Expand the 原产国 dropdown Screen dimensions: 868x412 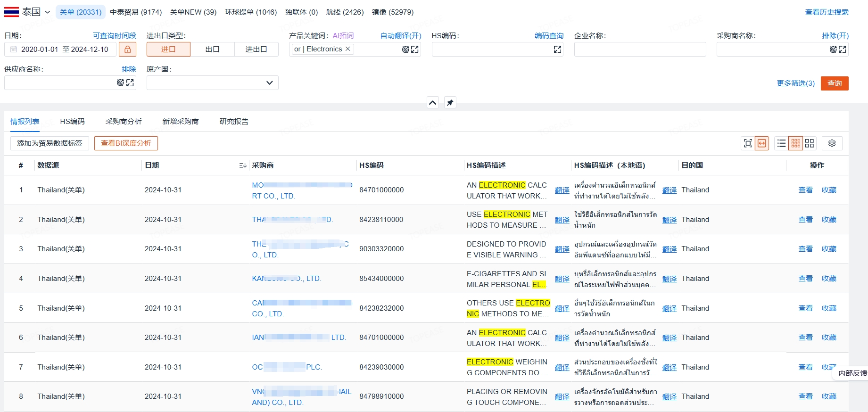(x=269, y=83)
